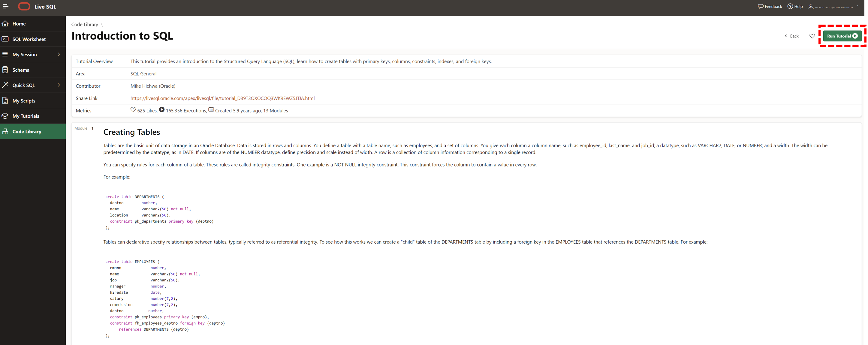
Task: Open My Tutorials in sidebar
Action: [x=26, y=116]
